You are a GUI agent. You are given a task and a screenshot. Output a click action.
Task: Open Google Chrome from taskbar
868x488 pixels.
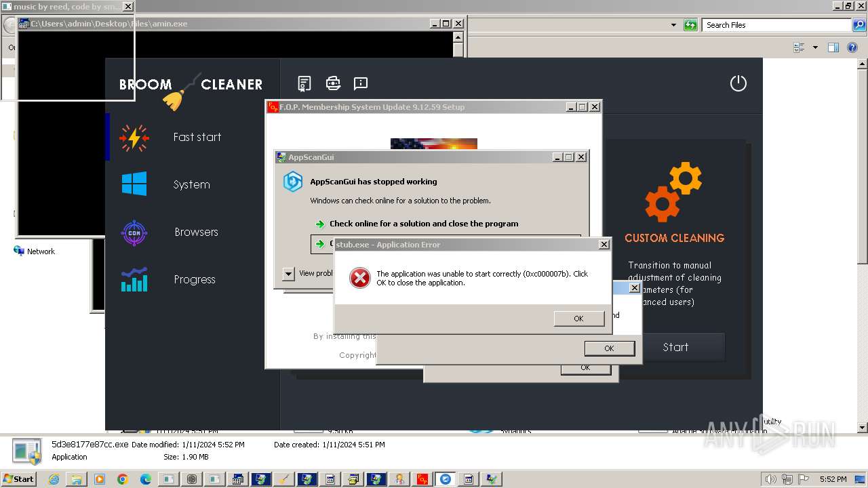tap(123, 479)
